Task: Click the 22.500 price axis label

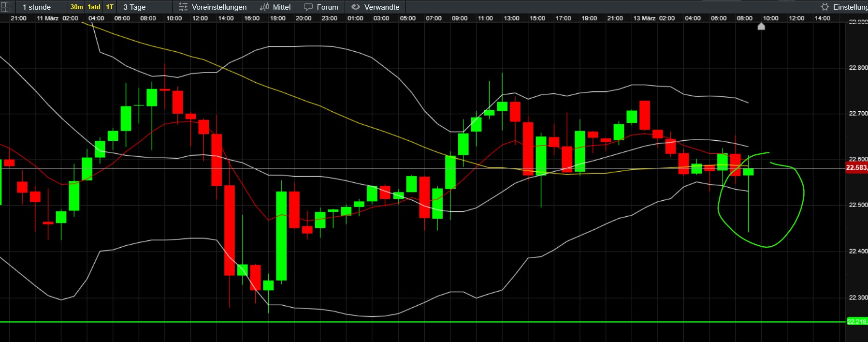Action: coord(858,205)
